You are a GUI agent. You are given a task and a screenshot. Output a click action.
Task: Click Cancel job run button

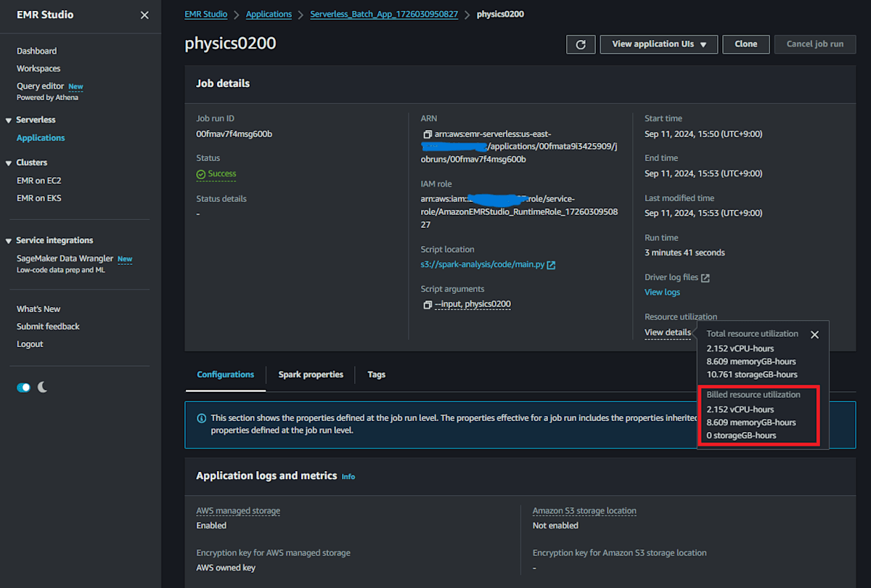pyautogui.click(x=815, y=44)
